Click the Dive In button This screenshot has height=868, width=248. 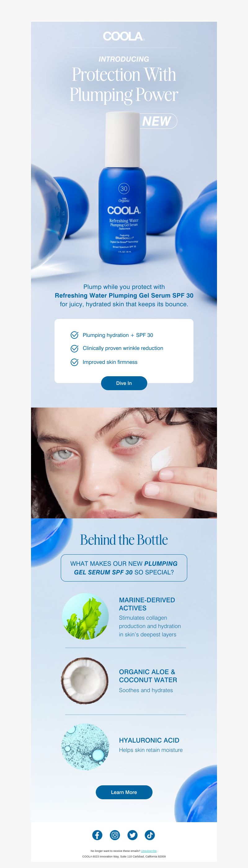point(124,383)
